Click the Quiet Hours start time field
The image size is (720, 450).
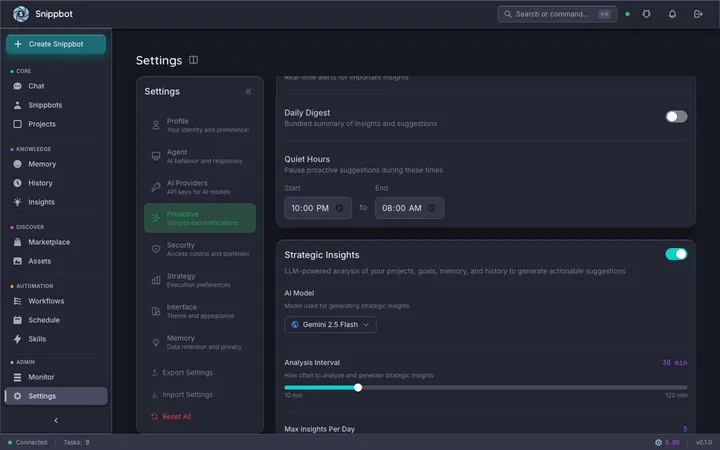coord(318,208)
